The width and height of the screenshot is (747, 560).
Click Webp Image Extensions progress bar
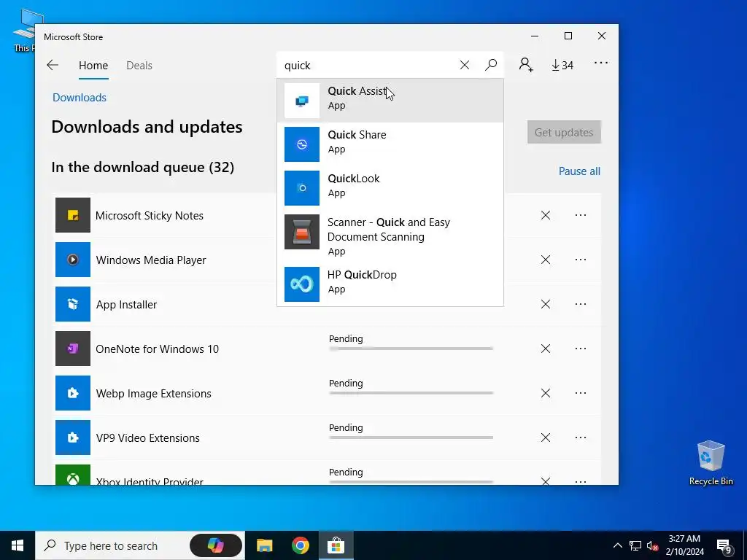411,393
